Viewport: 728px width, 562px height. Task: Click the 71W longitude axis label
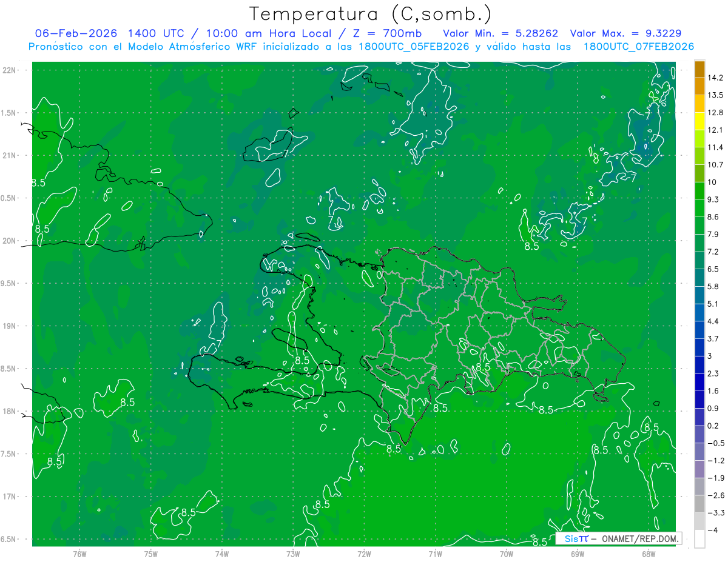[435, 554]
